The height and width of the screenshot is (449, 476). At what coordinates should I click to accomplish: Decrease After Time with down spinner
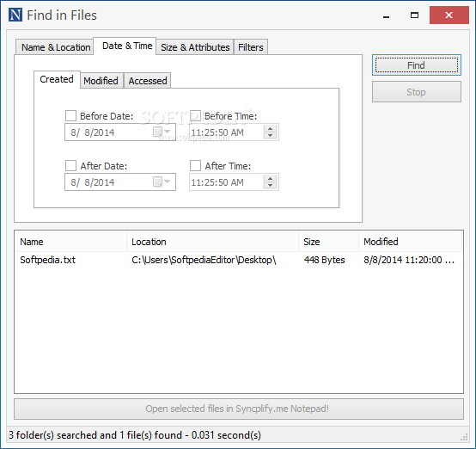(x=270, y=186)
